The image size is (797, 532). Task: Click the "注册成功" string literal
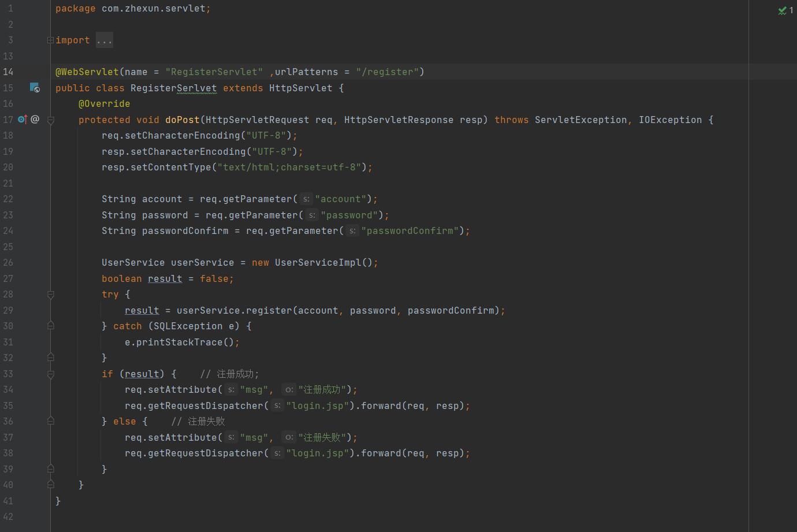(x=322, y=390)
